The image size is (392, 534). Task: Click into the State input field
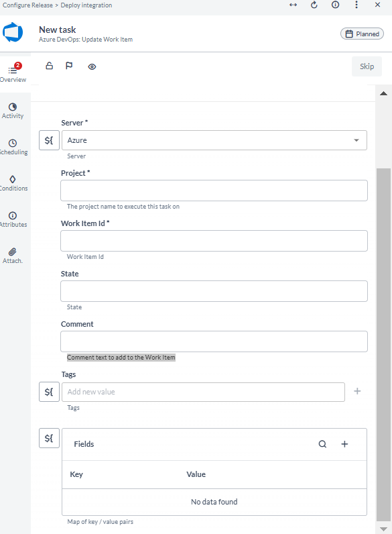(x=214, y=291)
